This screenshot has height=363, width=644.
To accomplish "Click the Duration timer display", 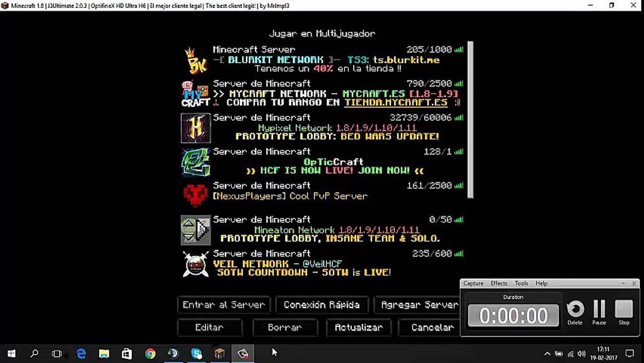I will click(513, 316).
